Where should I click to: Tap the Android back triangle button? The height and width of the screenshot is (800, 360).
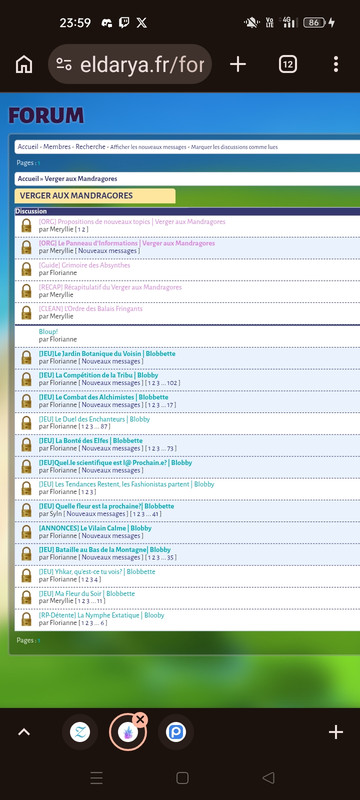(x=268, y=778)
